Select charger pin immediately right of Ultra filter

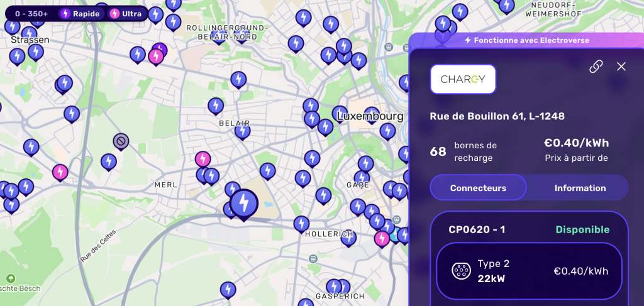[156, 15]
